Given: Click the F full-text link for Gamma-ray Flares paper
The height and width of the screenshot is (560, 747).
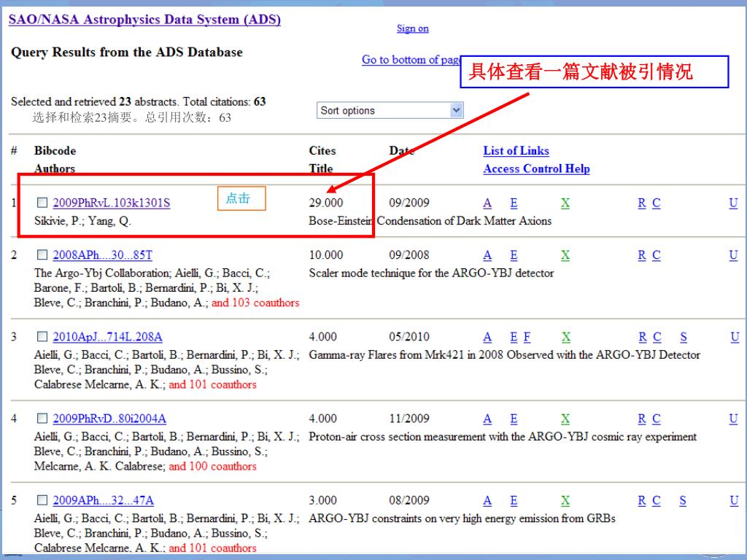Looking at the screenshot, I should point(527,337).
